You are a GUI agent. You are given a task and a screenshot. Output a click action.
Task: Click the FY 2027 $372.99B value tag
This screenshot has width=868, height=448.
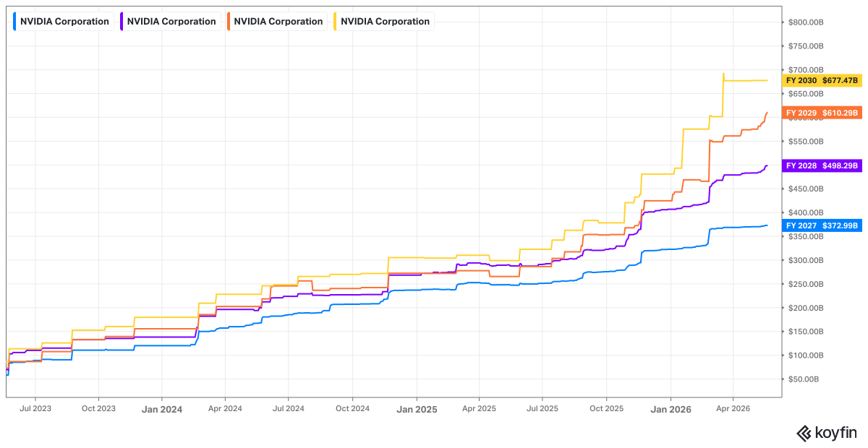[x=822, y=225]
